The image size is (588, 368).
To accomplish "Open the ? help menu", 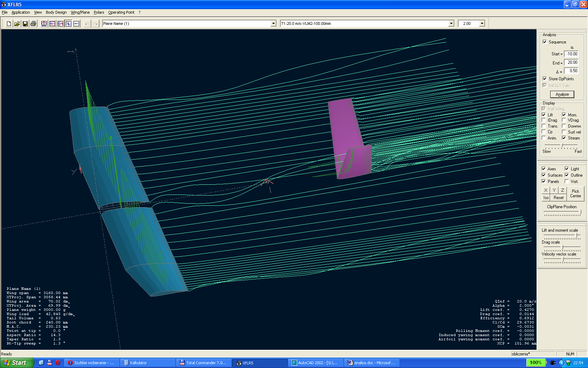I will (x=139, y=12).
